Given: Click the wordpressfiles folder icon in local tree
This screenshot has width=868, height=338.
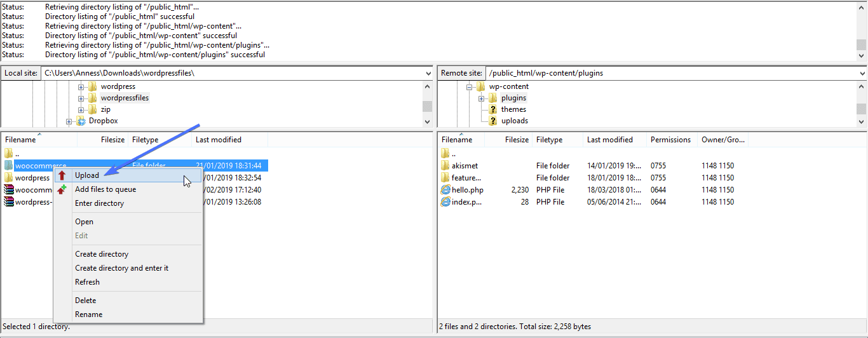Looking at the screenshot, I should pyautogui.click(x=93, y=98).
